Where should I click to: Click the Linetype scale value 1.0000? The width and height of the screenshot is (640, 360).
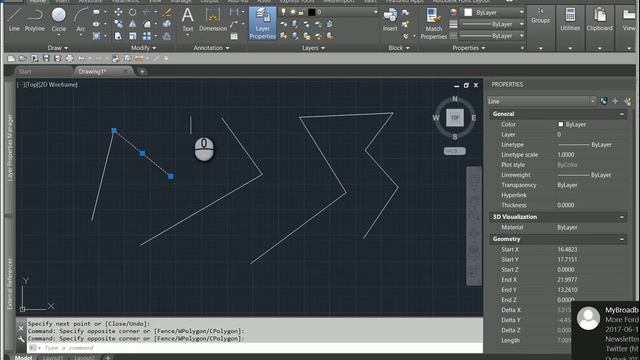566,155
